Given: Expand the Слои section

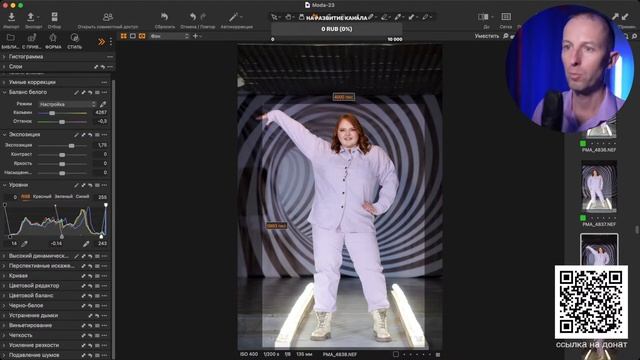Looking at the screenshot, I should click(x=4, y=67).
